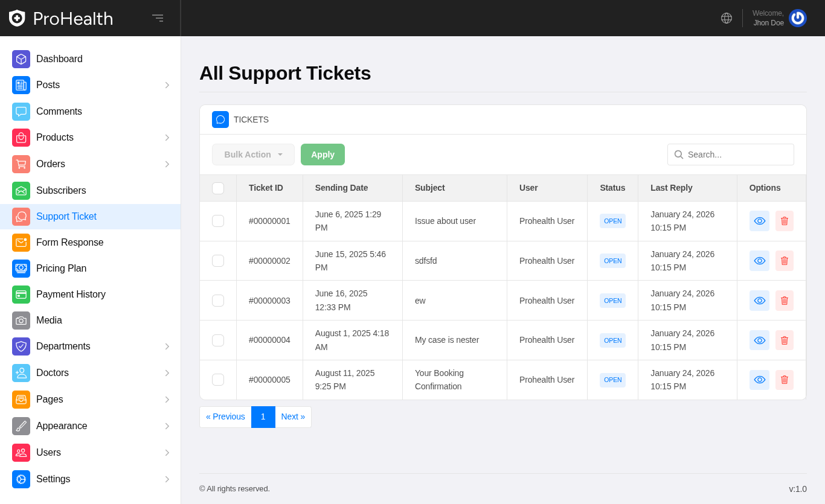Click the power icon beside Jhon Doe

pyautogui.click(x=797, y=18)
